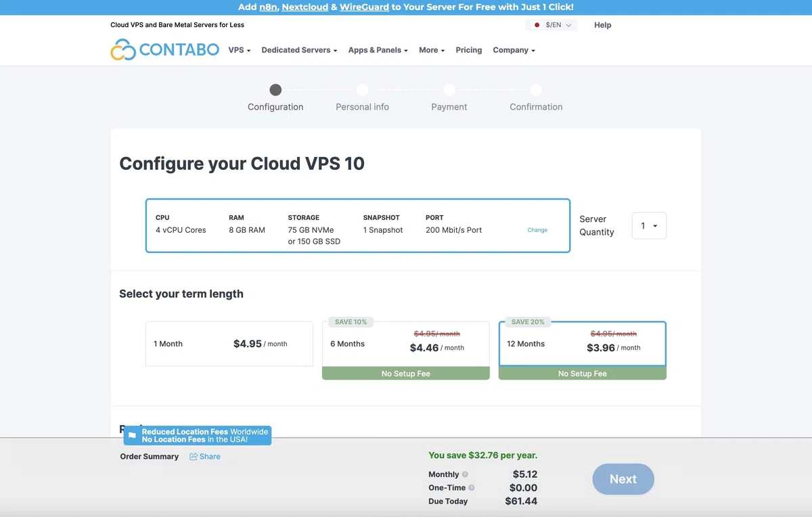Image resolution: width=812 pixels, height=517 pixels.
Task: Click the WireGuard link in top banner
Action: 364,7
